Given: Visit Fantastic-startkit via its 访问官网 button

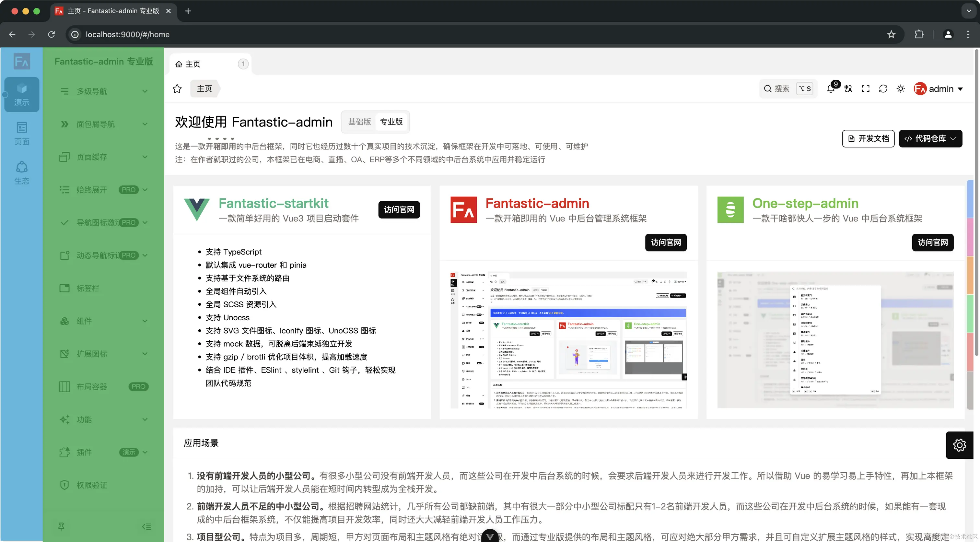Looking at the screenshot, I should tap(399, 210).
